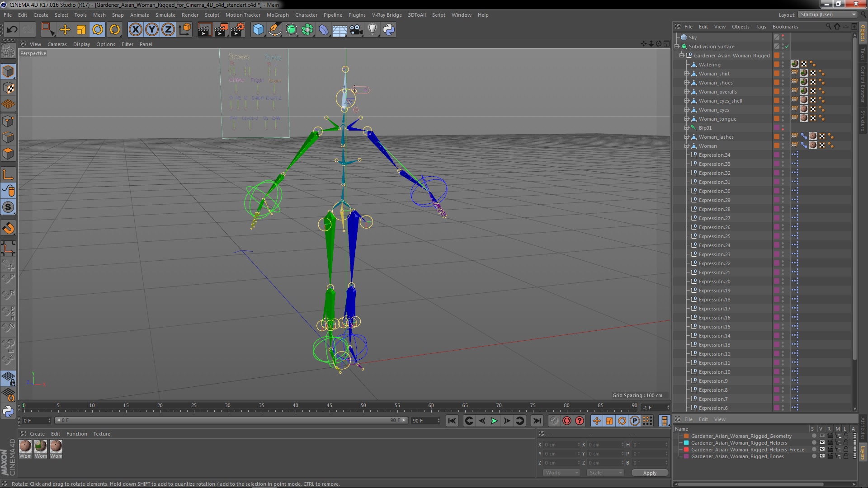Open the Simulate menu
Viewport: 868px width, 488px height.
click(165, 15)
